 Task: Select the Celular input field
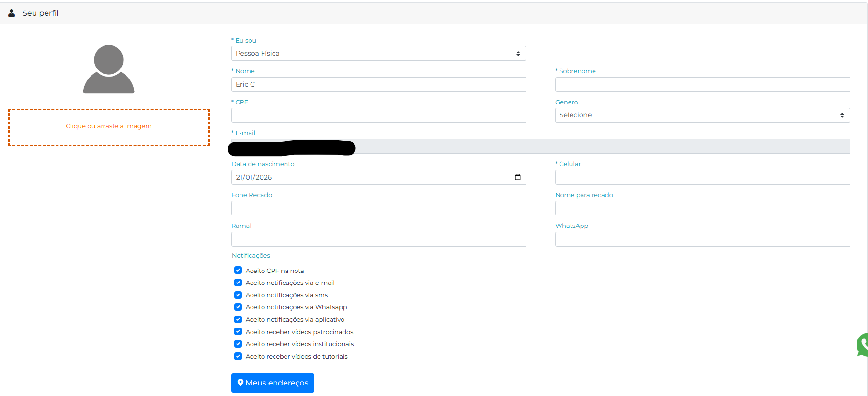tap(702, 177)
